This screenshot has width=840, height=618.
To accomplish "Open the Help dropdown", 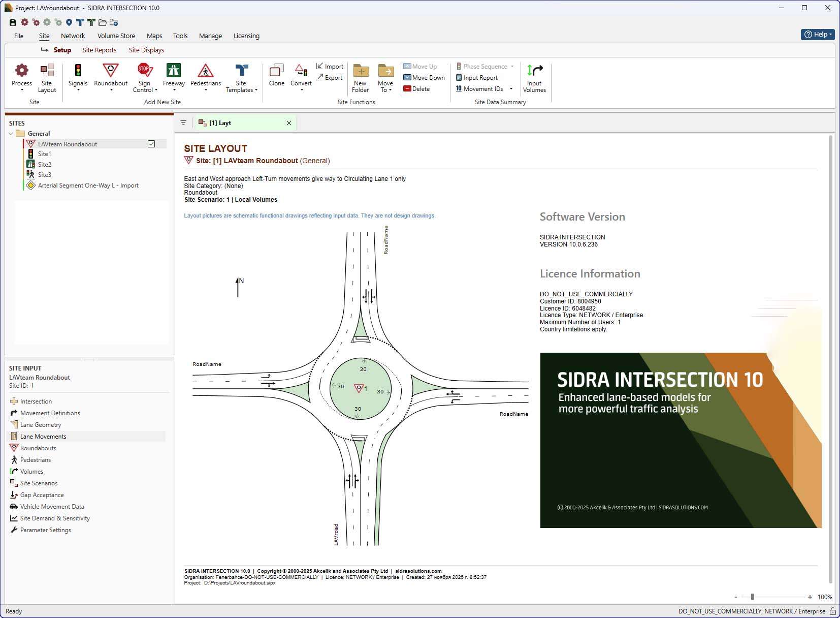I will tap(818, 35).
